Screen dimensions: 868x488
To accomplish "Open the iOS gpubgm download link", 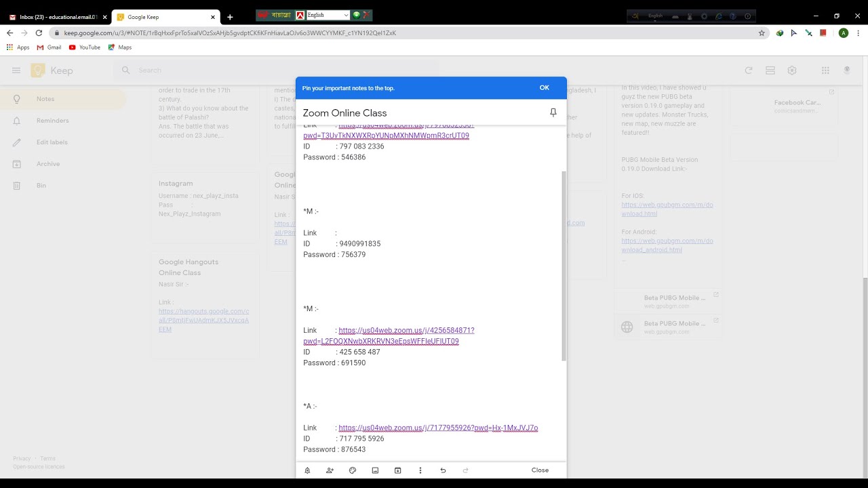I will 667,209.
